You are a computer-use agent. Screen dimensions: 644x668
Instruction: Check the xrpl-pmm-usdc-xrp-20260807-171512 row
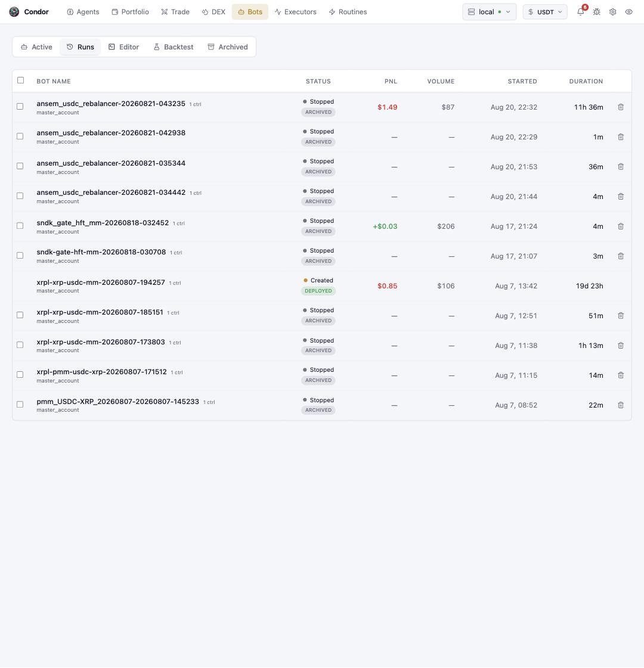(x=20, y=374)
